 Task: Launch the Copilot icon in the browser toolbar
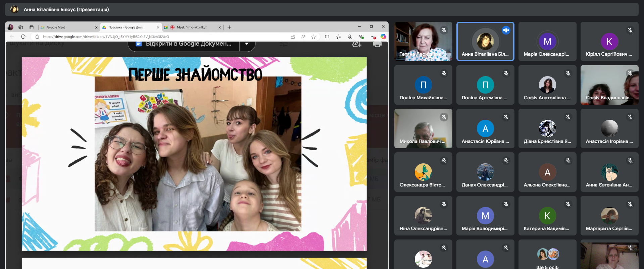coord(383,37)
